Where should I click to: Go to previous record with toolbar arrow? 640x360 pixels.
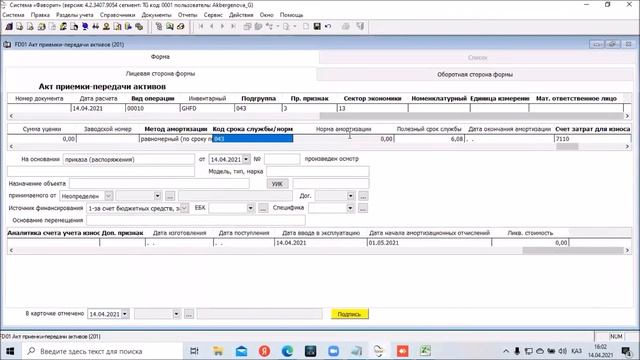point(211,27)
